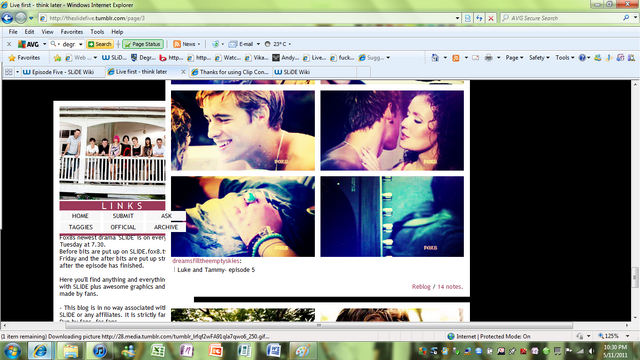Open the Windows Start orb
640x360 pixels.
tap(12, 351)
